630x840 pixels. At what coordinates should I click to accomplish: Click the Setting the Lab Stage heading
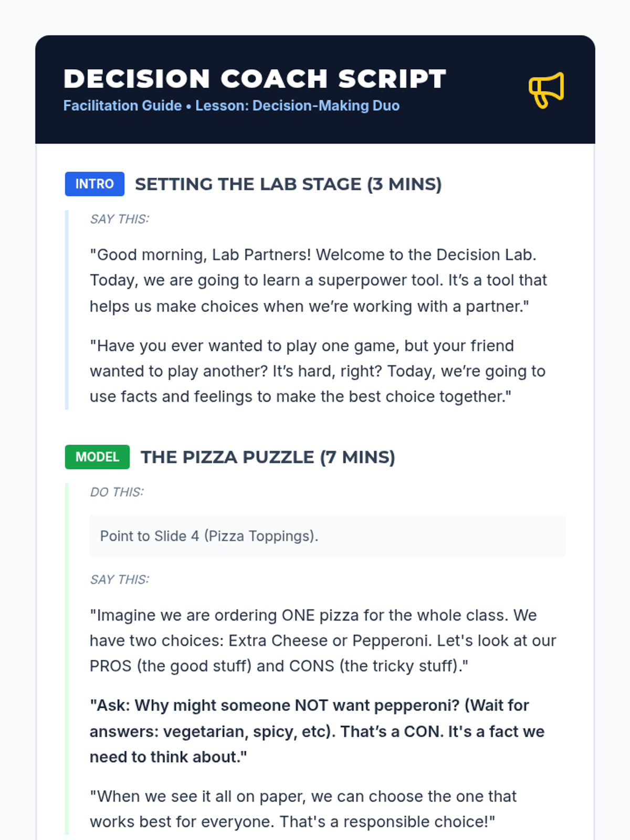click(288, 184)
